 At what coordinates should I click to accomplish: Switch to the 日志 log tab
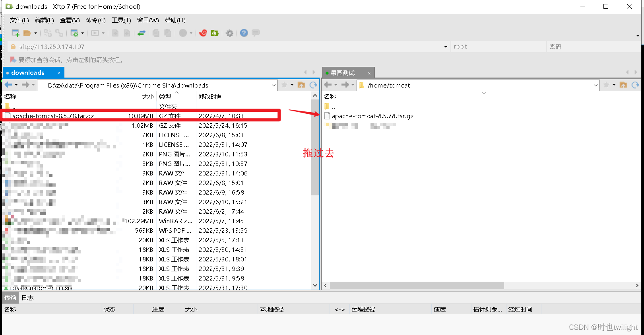coord(27,298)
